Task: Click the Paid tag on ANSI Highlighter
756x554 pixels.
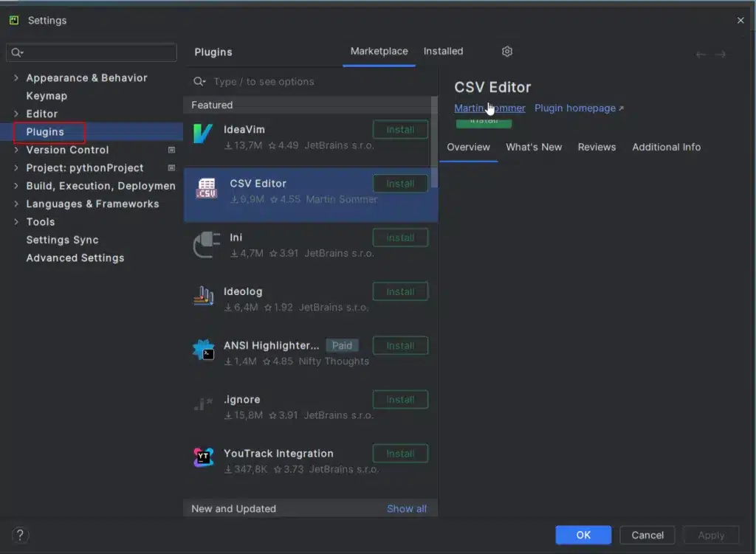Action: click(342, 345)
